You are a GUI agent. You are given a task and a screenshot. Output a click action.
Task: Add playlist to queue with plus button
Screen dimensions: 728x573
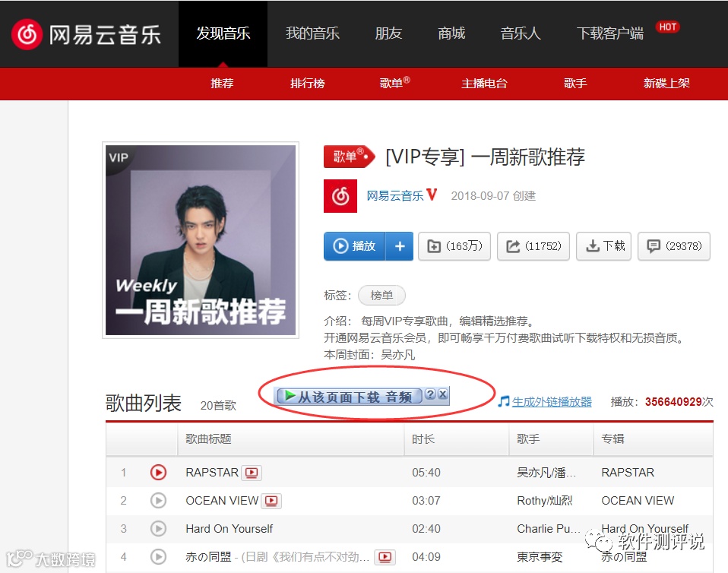pyautogui.click(x=400, y=246)
